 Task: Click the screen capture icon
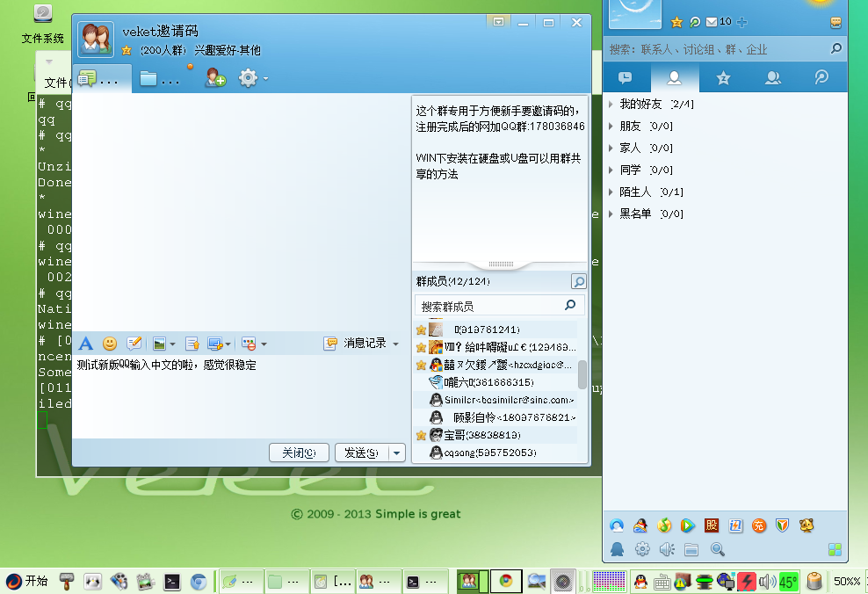[x=214, y=344]
